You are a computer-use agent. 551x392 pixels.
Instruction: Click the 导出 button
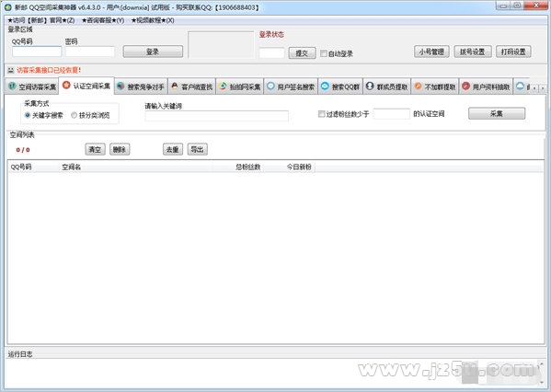[x=198, y=149]
